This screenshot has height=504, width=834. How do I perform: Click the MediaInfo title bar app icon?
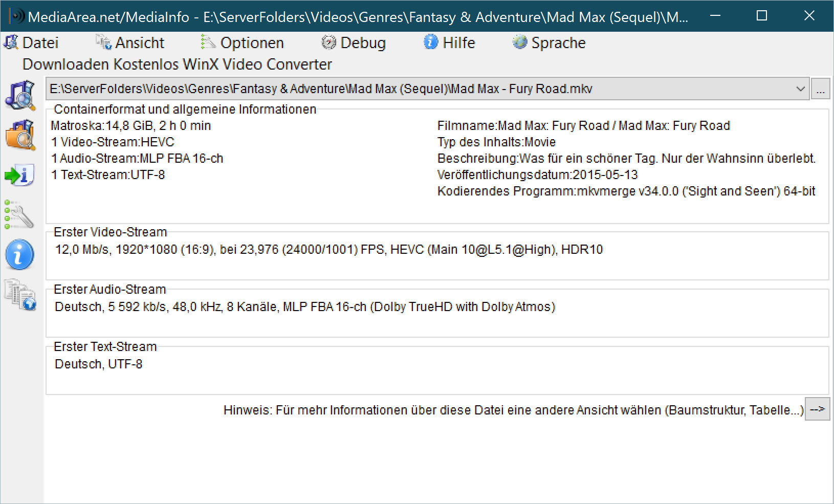click(x=16, y=16)
